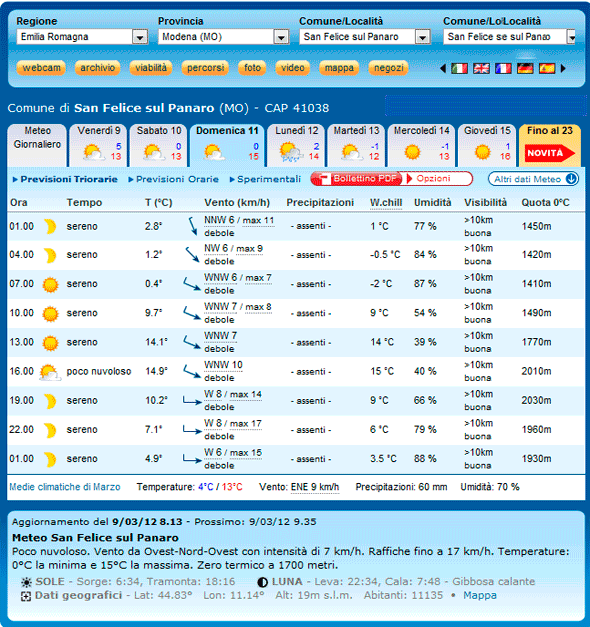Image resolution: width=590 pixels, height=627 pixels.
Task: Select the Giovedì 15 forecast tab
Action: (487, 145)
